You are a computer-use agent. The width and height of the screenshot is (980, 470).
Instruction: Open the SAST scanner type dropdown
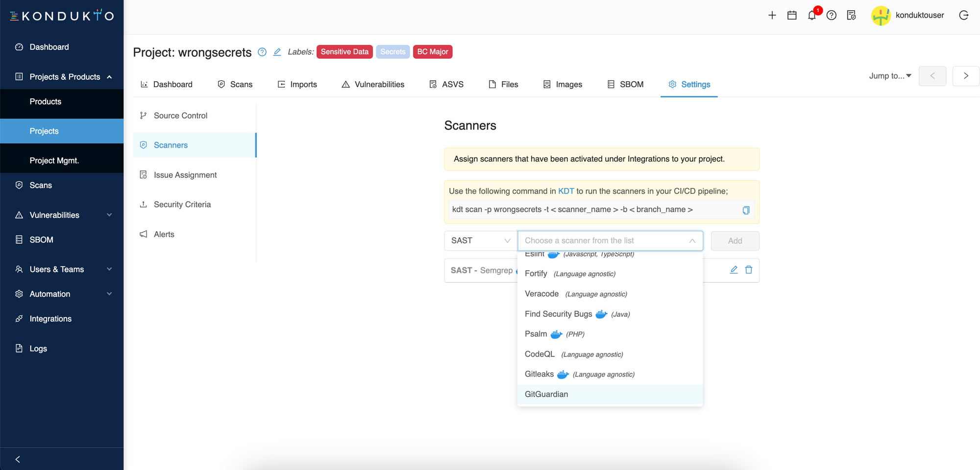(x=481, y=241)
